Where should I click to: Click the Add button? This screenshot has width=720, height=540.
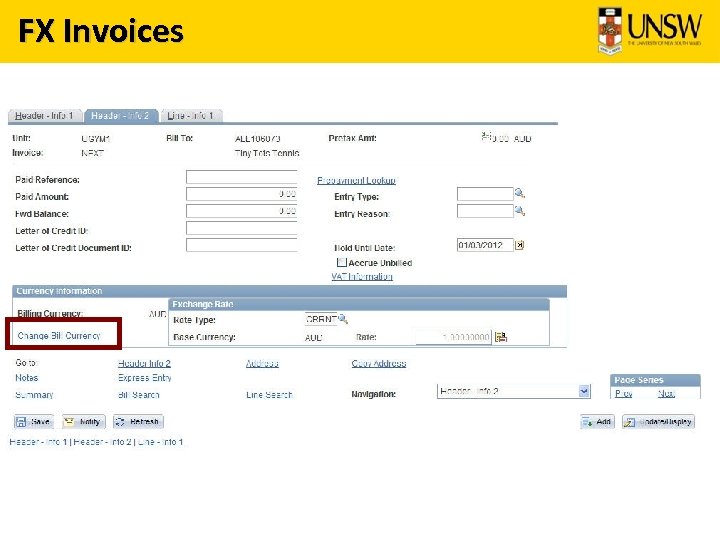597,422
